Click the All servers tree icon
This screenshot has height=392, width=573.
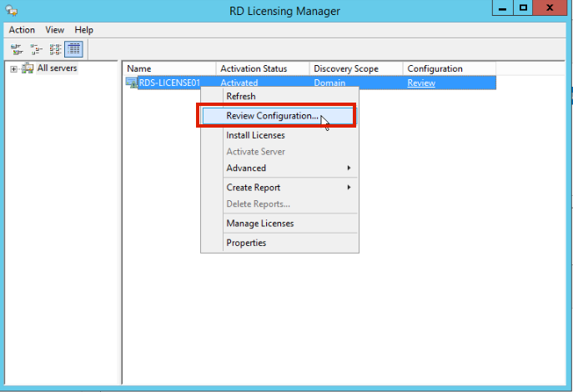[28, 68]
